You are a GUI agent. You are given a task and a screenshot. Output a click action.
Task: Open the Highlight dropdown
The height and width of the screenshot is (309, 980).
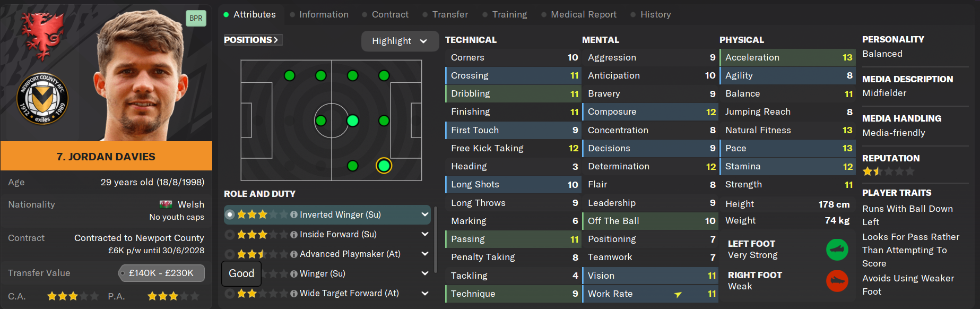tap(400, 41)
